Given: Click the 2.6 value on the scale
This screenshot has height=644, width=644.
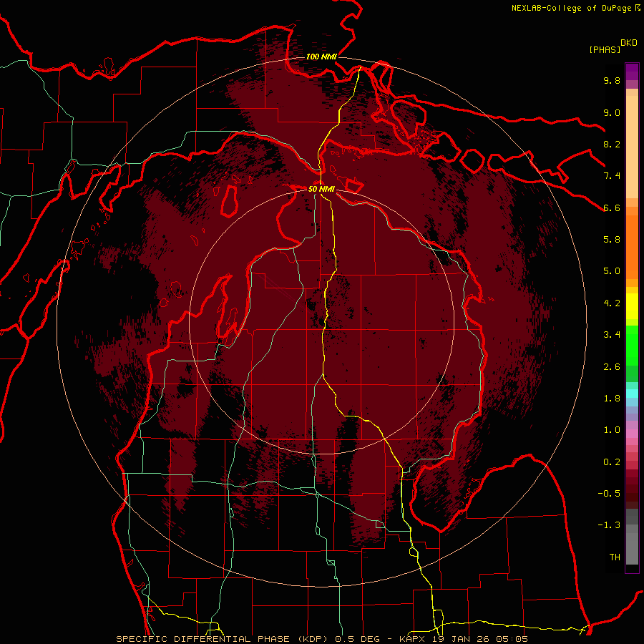Looking at the screenshot, I should (x=612, y=367).
